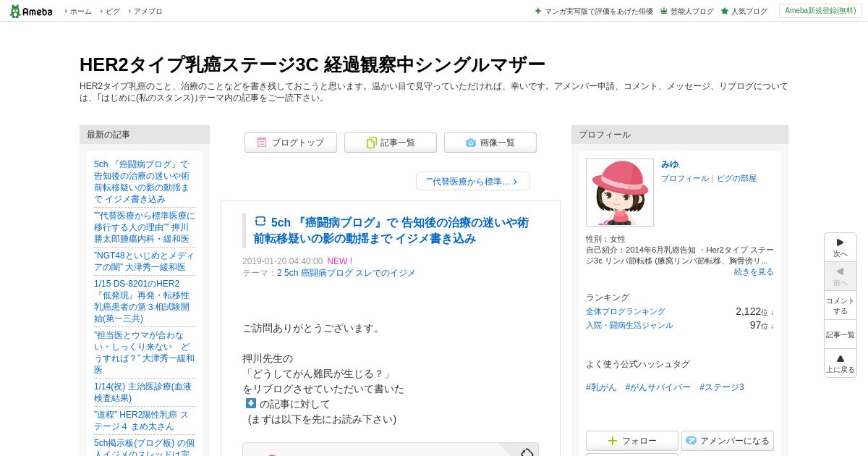Expand profile with 続きを見る
The width and height of the screenshot is (868, 456).
coord(754,271)
